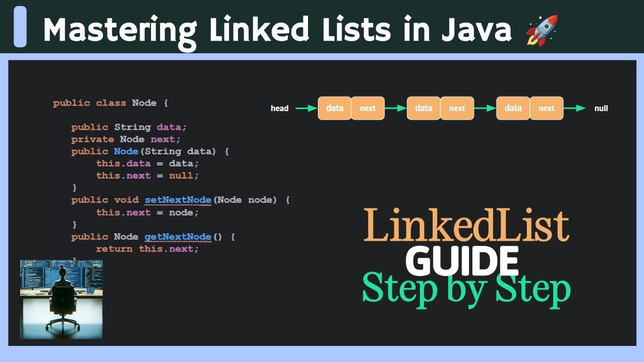This screenshot has height=362, width=644.
Task: Click the 'public String data;' line
Action: coord(129,127)
